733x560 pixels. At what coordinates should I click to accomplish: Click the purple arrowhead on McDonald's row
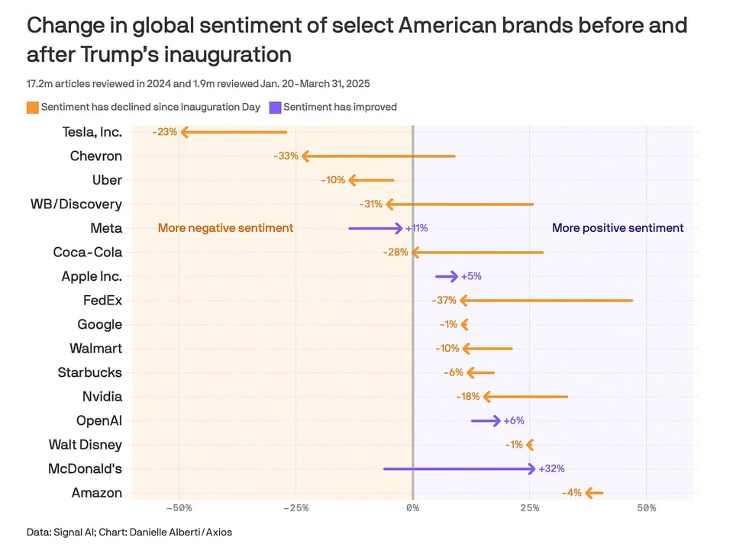pyautogui.click(x=531, y=468)
